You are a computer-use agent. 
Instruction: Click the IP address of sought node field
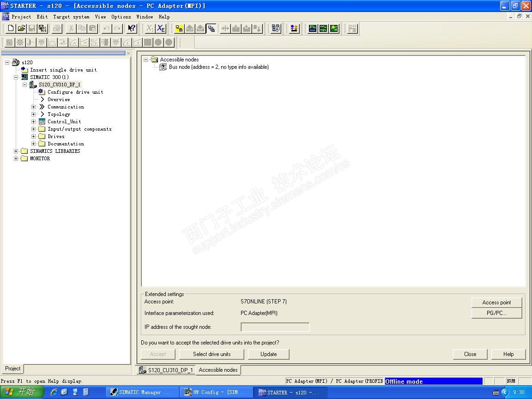tap(275, 327)
